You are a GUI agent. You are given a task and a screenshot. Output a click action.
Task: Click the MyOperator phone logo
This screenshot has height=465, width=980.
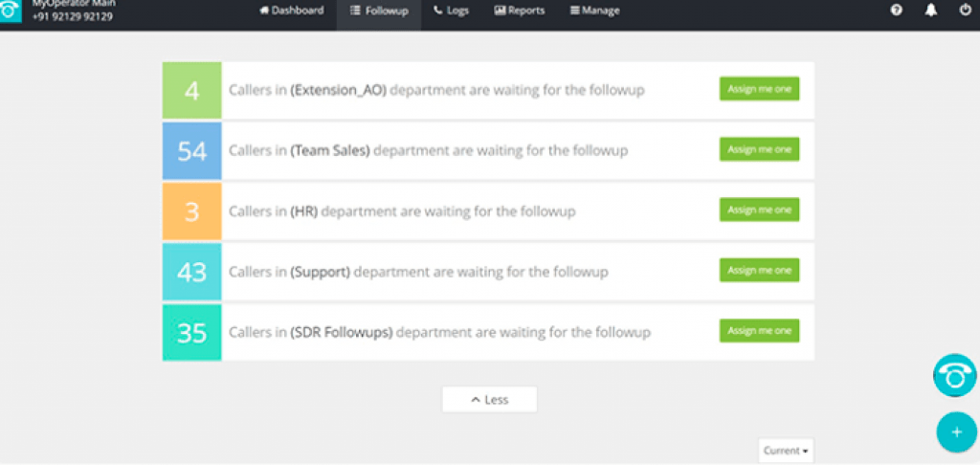click(x=11, y=11)
